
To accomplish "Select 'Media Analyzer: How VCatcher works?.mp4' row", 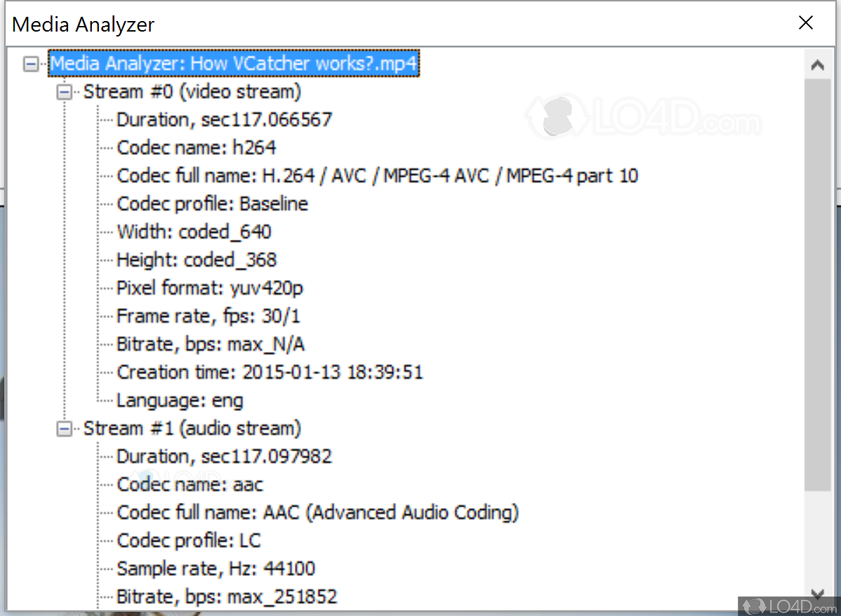I will pyautogui.click(x=233, y=64).
